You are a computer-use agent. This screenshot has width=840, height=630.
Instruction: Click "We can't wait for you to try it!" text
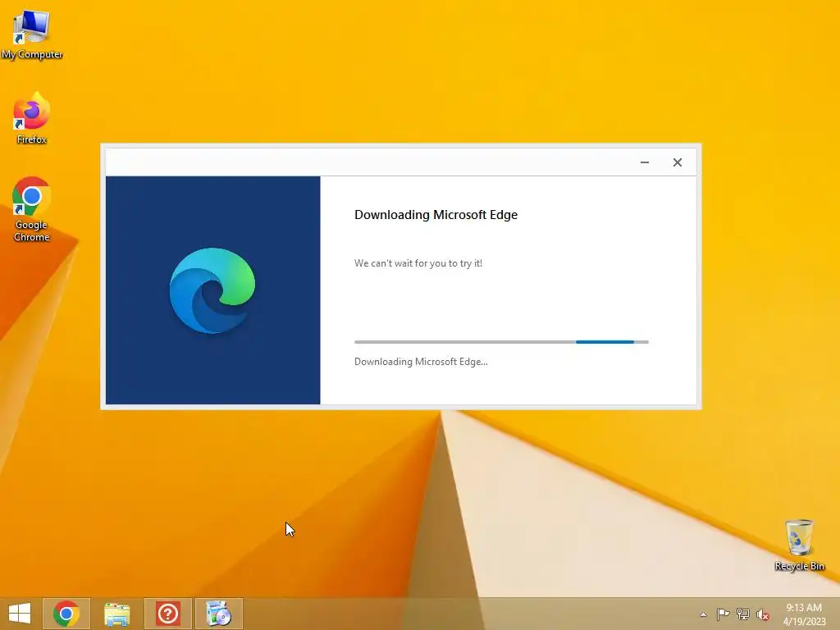click(x=418, y=263)
